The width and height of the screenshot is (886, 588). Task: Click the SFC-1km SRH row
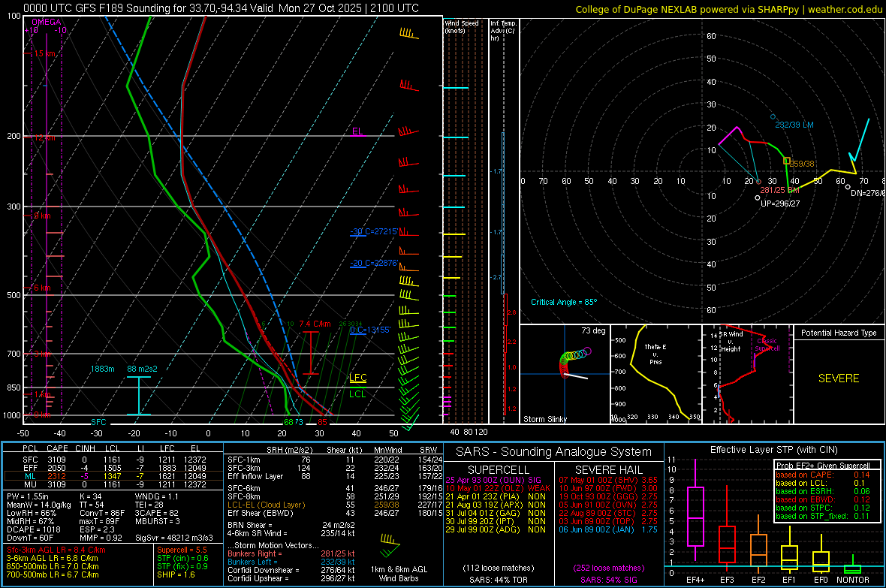click(335, 460)
